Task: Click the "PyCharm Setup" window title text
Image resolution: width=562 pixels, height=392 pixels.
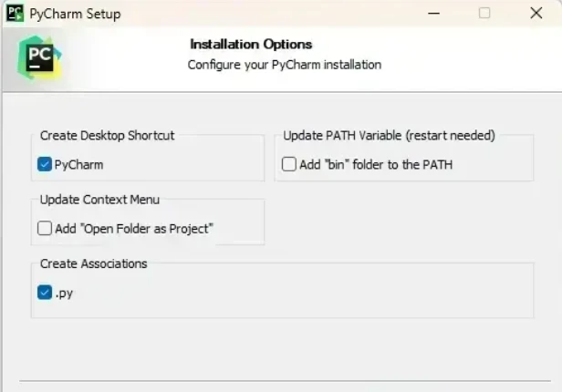Action: [75, 14]
